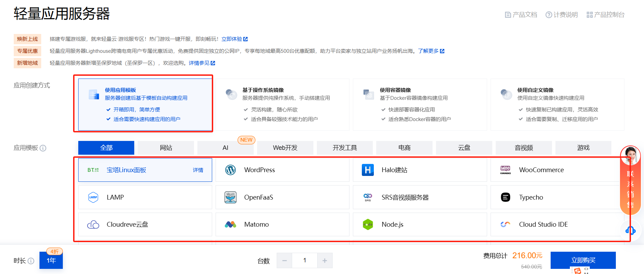Screen dimensions: 644x274
Task: Choose the Typecho template label
Action: [531, 197]
